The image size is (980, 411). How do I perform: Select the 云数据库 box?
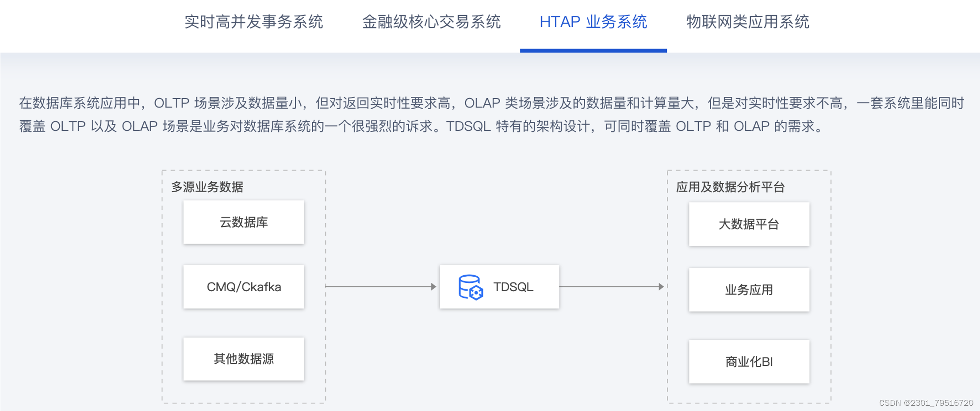[x=244, y=222]
